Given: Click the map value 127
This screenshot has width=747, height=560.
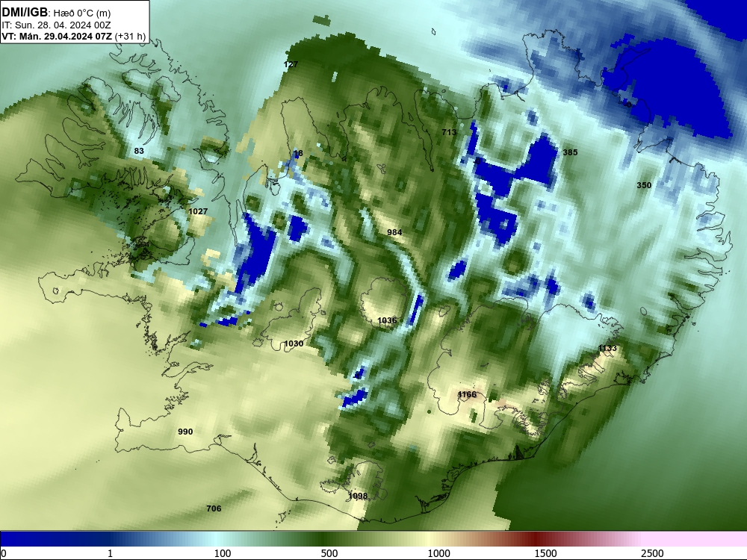Looking at the screenshot, I should pyautogui.click(x=291, y=64).
